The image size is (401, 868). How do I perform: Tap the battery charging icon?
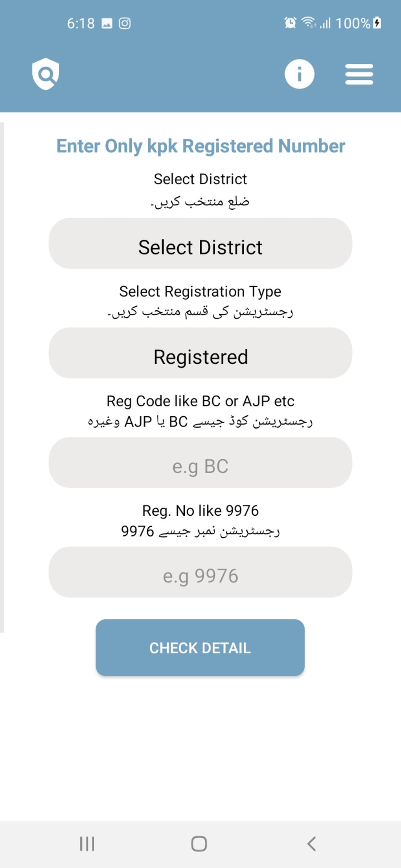(x=377, y=23)
